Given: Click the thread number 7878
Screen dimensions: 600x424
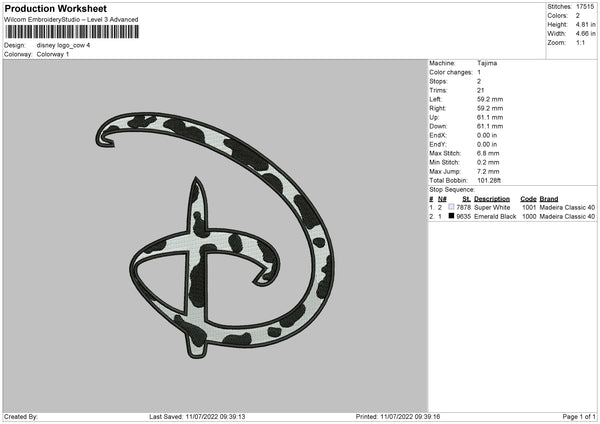Looking at the screenshot, I should (x=463, y=207).
